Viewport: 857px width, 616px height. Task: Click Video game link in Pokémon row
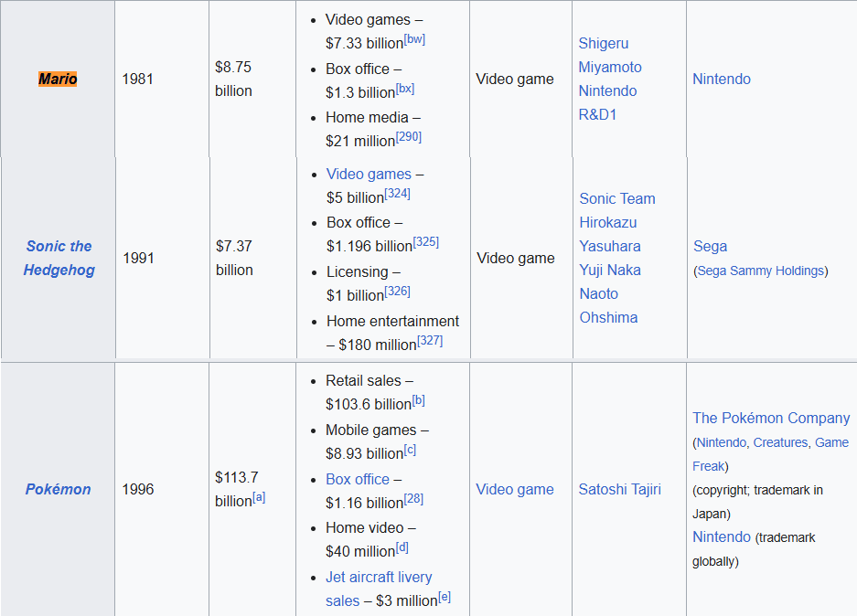514,489
